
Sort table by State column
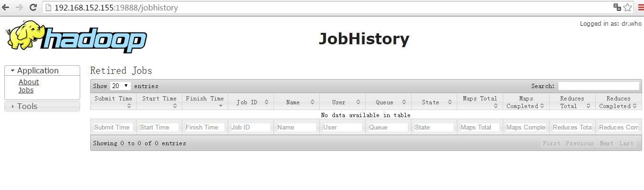point(434,101)
